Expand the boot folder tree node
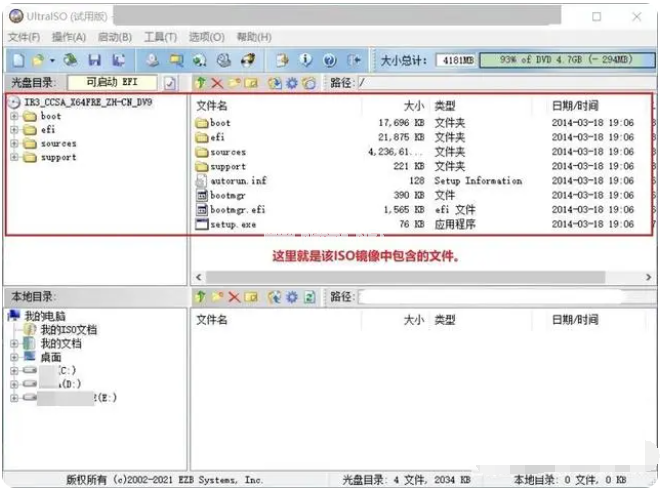The width and height of the screenshot is (661, 490). pos(14,117)
